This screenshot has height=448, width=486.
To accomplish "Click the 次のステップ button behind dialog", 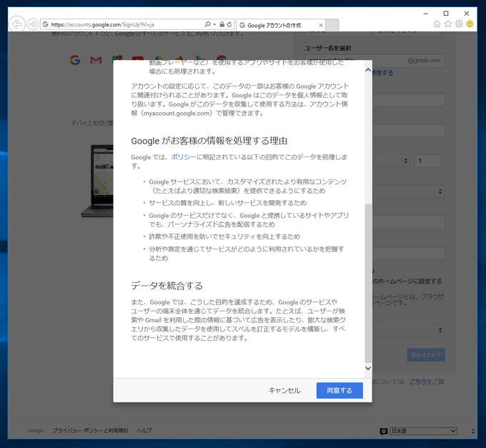I will point(426,354).
